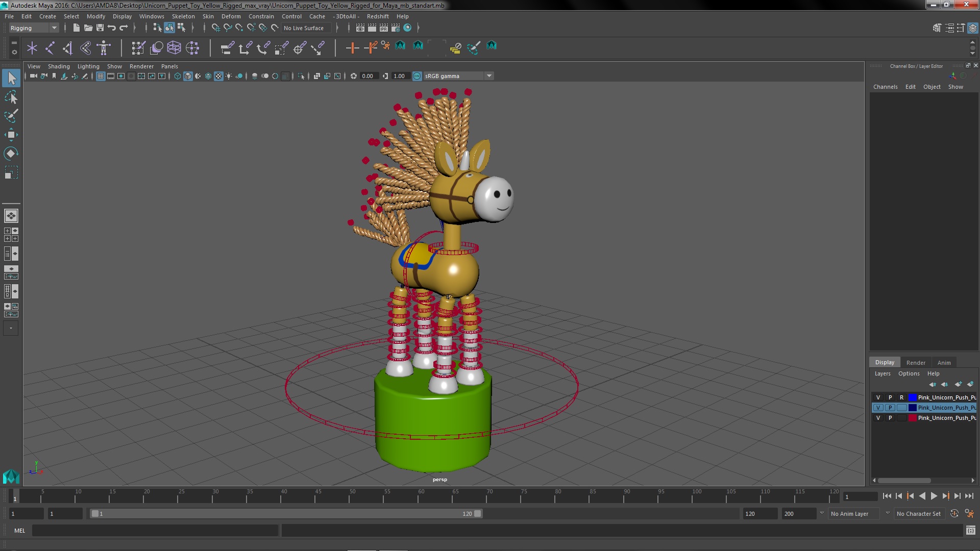
Task: Activate the Lasso select tool
Action: click(x=11, y=97)
